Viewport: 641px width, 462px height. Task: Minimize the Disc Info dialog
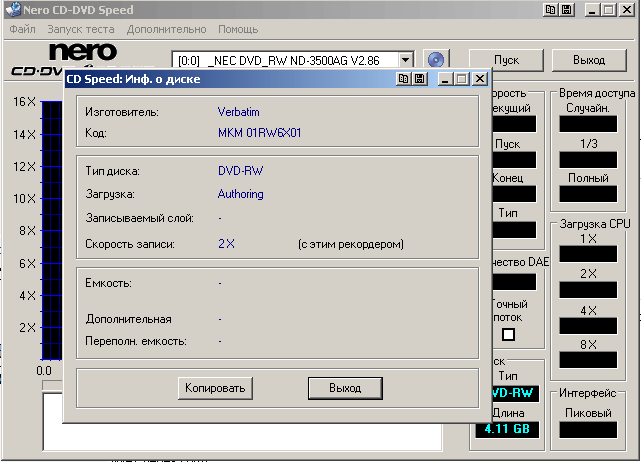(445, 78)
